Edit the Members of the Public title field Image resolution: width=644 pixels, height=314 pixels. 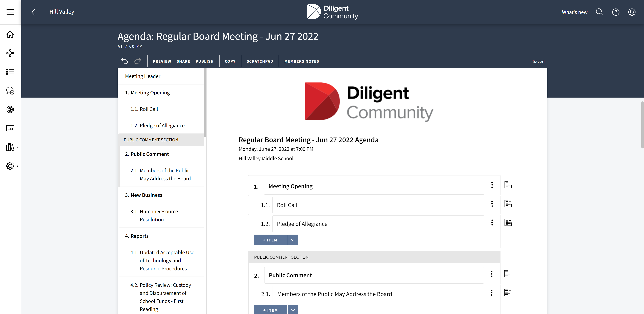pyautogui.click(x=378, y=294)
